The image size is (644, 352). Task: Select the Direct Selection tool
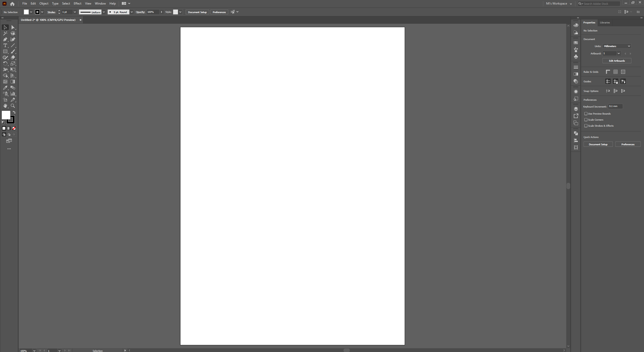[13, 27]
